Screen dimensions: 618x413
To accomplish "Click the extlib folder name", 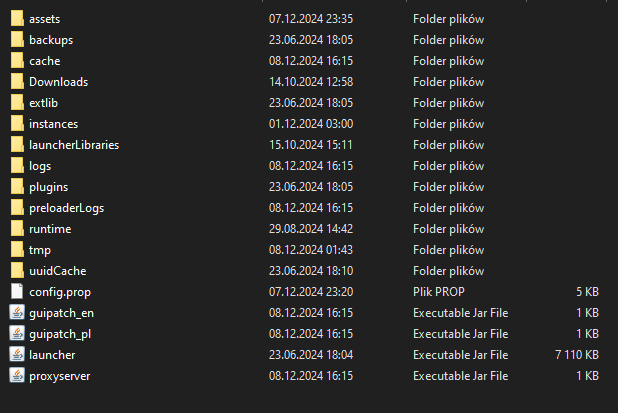I will [46, 102].
